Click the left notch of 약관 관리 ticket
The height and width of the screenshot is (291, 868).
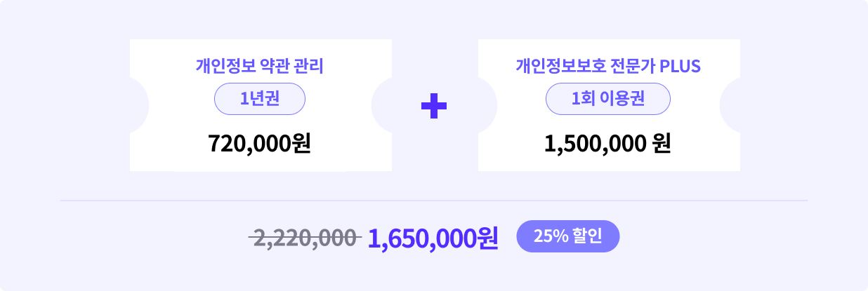pyautogui.click(x=139, y=105)
